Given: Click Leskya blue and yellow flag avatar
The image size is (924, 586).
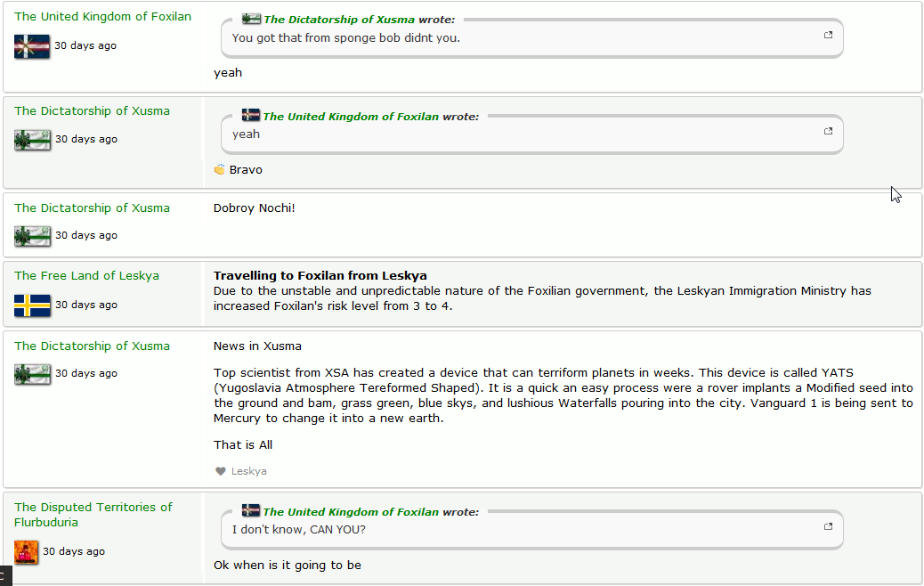Looking at the screenshot, I should [x=32, y=305].
